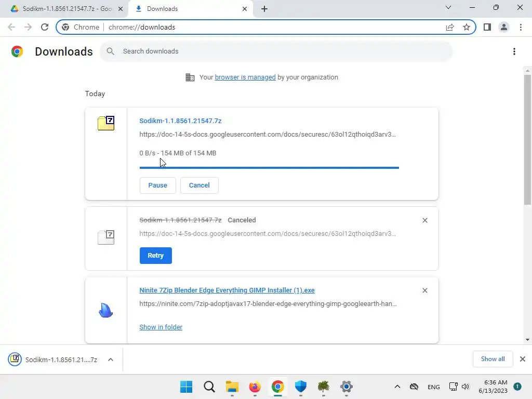532x399 pixels.
Task: Remove canceled Sodikm download from list
Action: coord(425,220)
